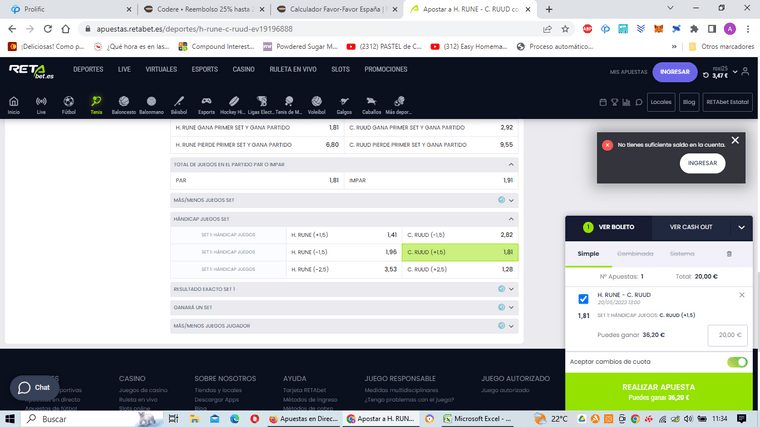Open RULETA EN VIVO menu item
Viewport: 760px width, 427px height.
(293, 69)
